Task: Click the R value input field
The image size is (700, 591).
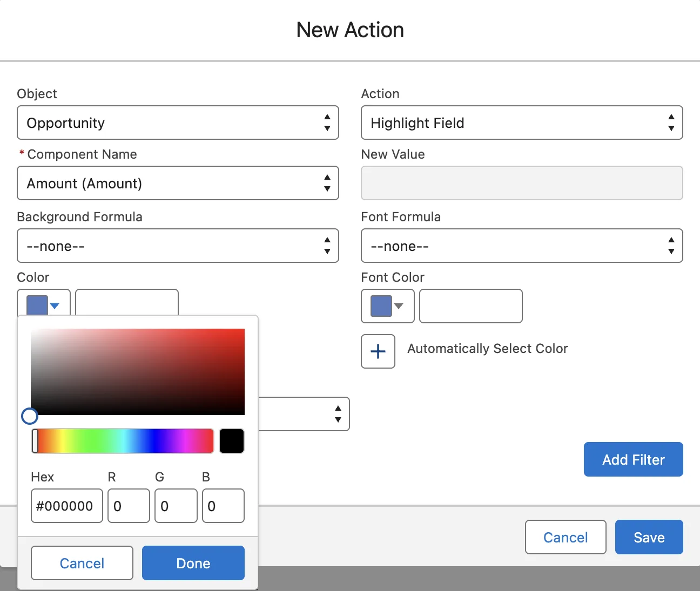Action: coord(129,506)
